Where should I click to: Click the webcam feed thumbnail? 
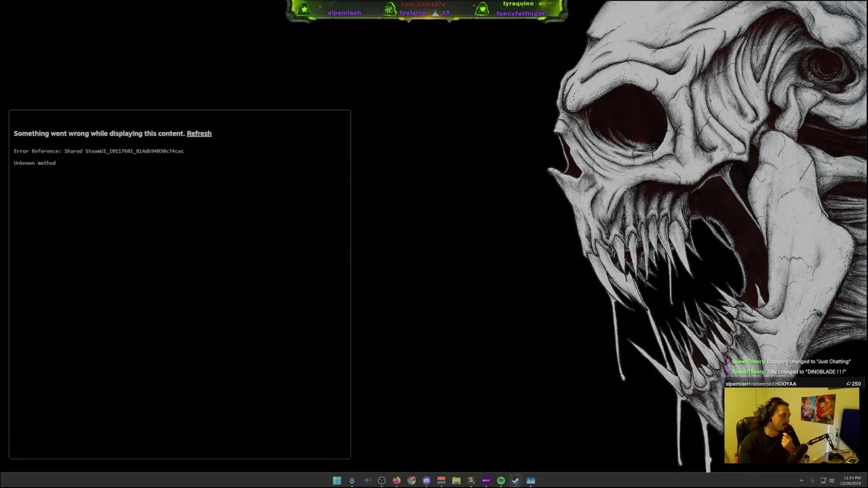(x=791, y=426)
